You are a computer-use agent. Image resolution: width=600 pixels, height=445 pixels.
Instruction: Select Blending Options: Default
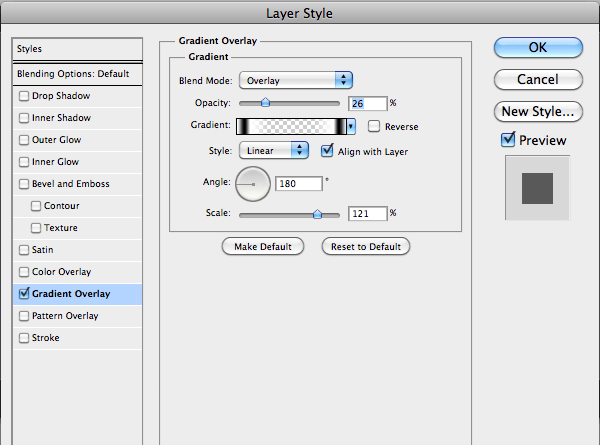tap(78, 74)
